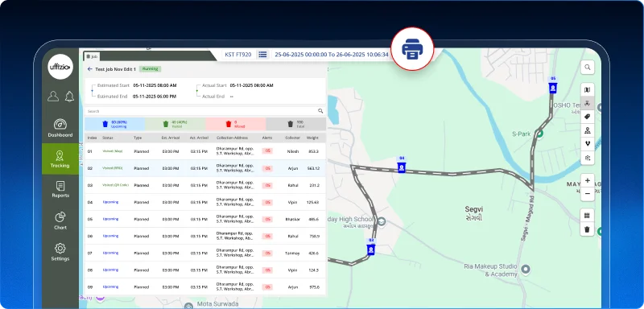The width and height of the screenshot is (644, 309).
Task: Click the S-Park place marker
Action: 540,134
